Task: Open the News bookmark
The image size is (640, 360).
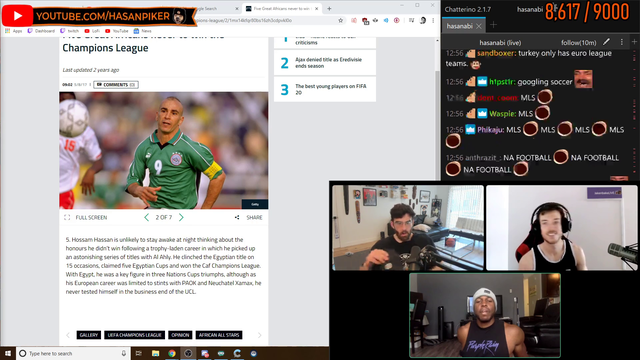Action: (x=142, y=31)
